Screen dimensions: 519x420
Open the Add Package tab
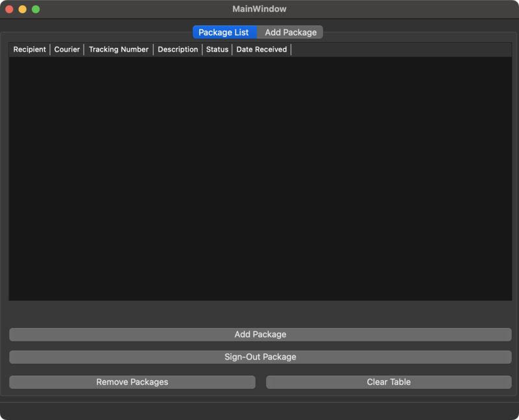coord(291,32)
